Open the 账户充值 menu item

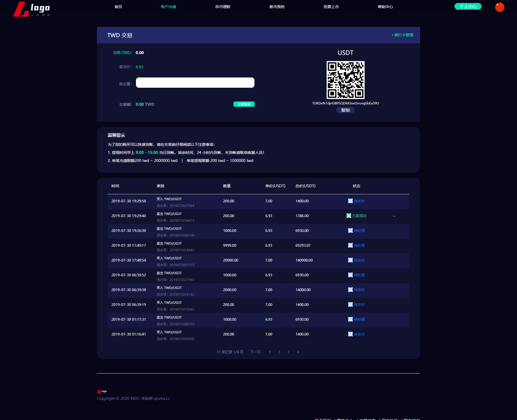(169, 7)
